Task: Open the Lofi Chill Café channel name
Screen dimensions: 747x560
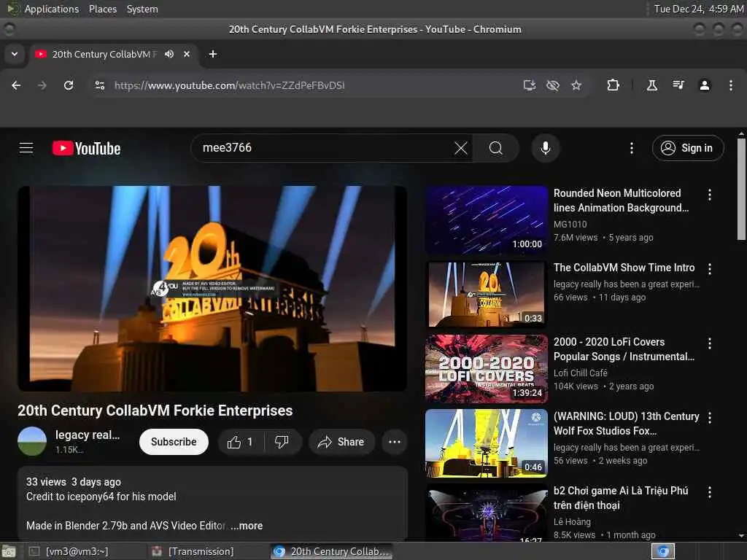Action: click(580, 373)
